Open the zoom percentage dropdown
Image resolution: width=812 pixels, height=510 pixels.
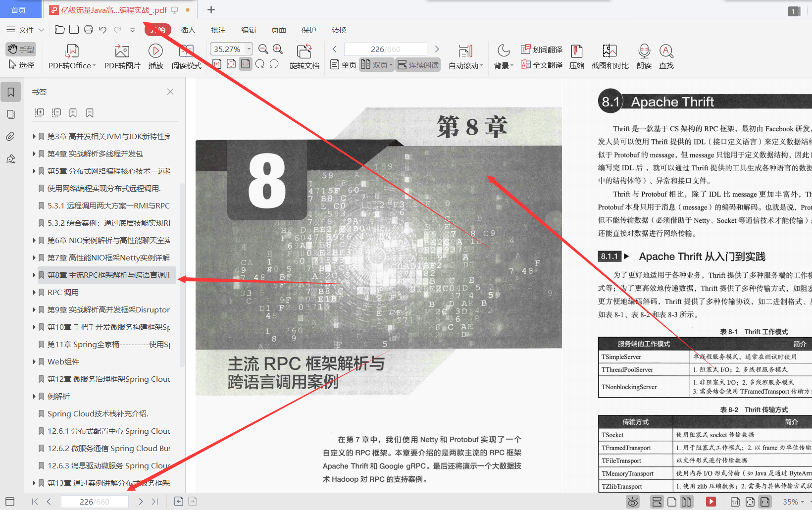point(249,49)
